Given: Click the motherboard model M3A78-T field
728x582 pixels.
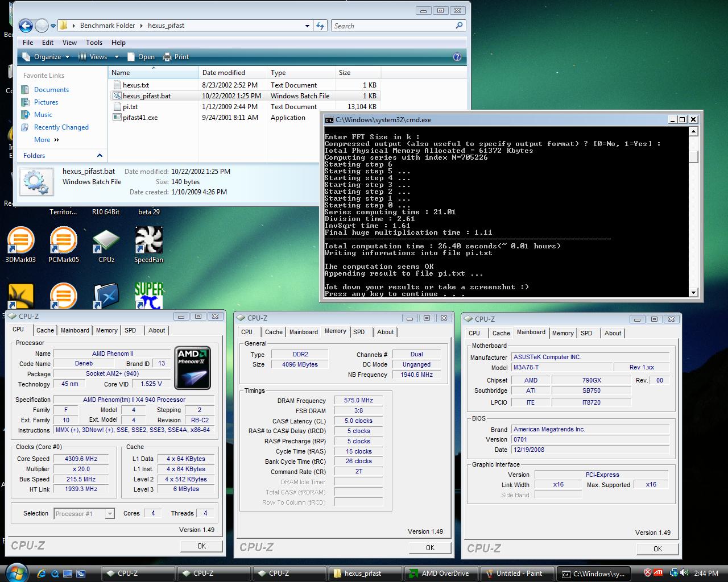Looking at the screenshot, I should click(x=562, y=368).
